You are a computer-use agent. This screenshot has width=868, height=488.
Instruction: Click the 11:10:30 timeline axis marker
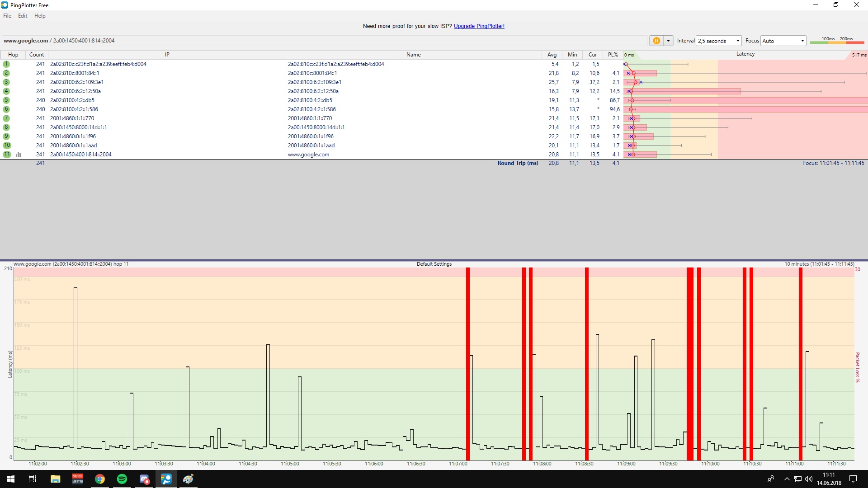pos(752,464)
